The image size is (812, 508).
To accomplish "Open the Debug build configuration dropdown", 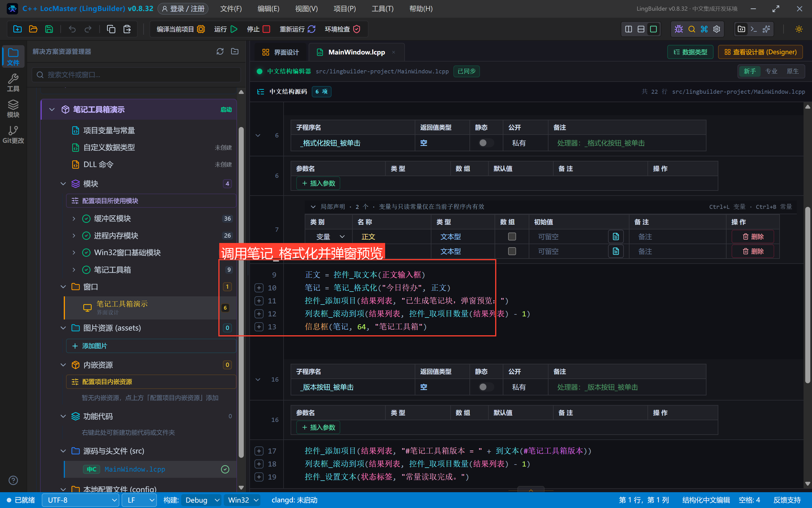I will [201, 500].
